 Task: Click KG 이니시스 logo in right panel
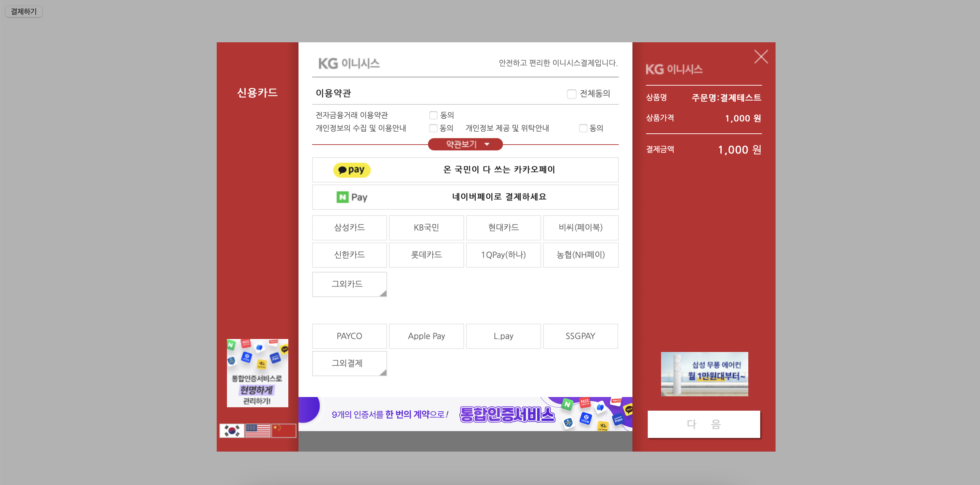click(x=674, y=69)
